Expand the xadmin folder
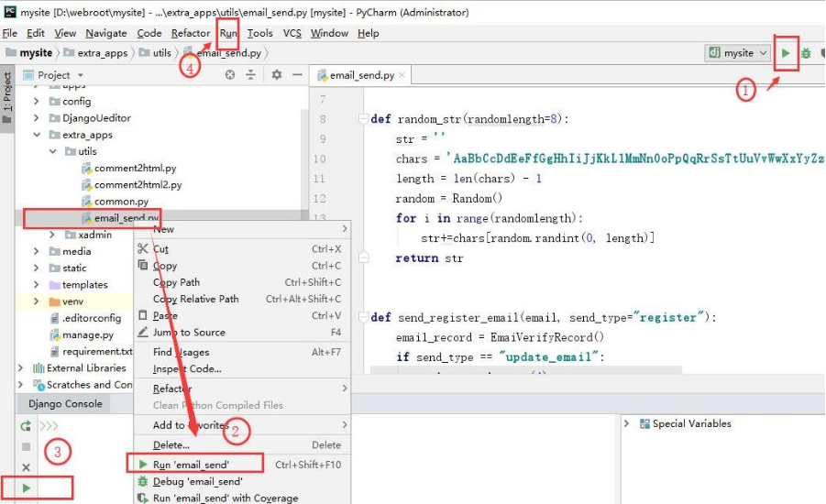Screen dimensions: 826x504 [x=52, y=235]
